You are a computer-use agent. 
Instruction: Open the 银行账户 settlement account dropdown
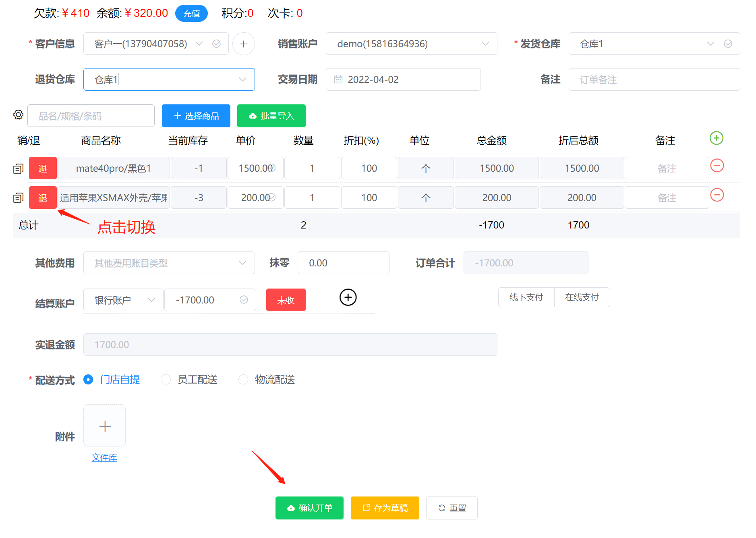pyautogui.click(x=123, y=300)
